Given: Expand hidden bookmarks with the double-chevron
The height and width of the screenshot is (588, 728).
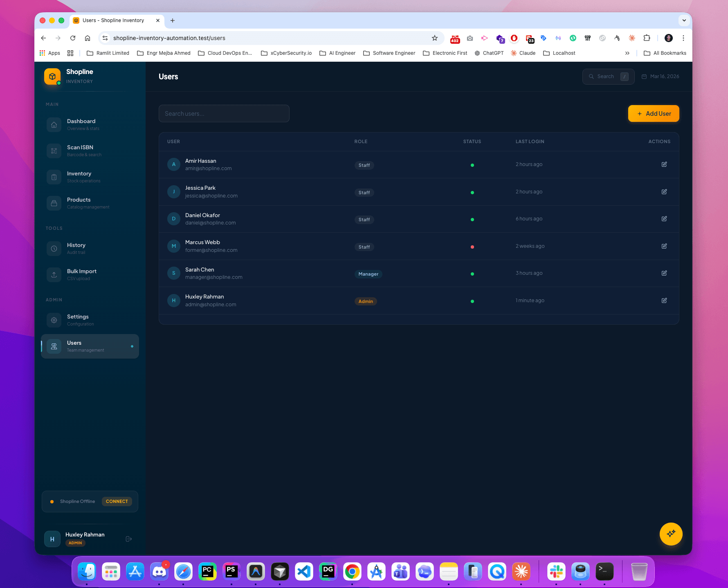Looking at the screenshot, I should point(627,53).
